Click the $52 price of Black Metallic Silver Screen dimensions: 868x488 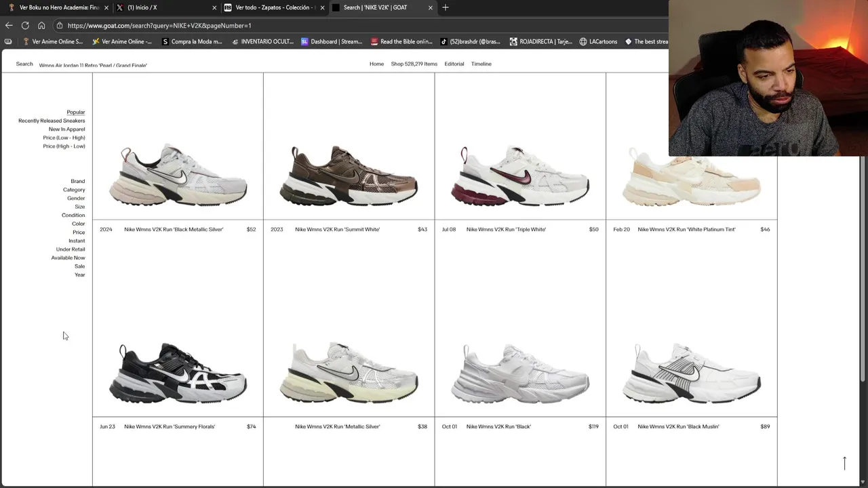point(251,229)
